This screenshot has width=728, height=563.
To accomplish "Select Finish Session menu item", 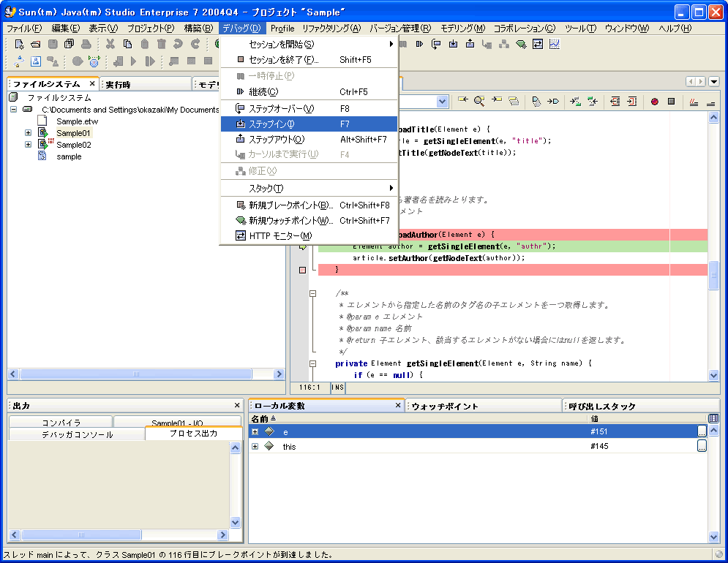I will 309,59.
